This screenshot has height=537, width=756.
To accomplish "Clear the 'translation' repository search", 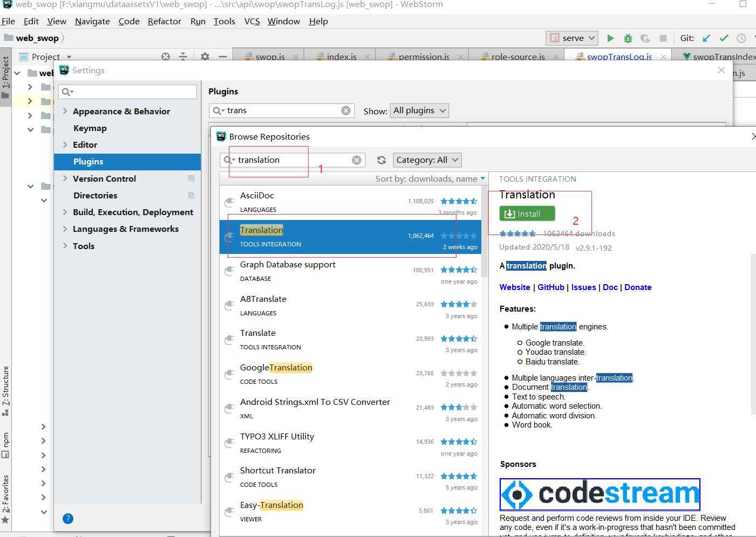I will click(x=357, y=160).
